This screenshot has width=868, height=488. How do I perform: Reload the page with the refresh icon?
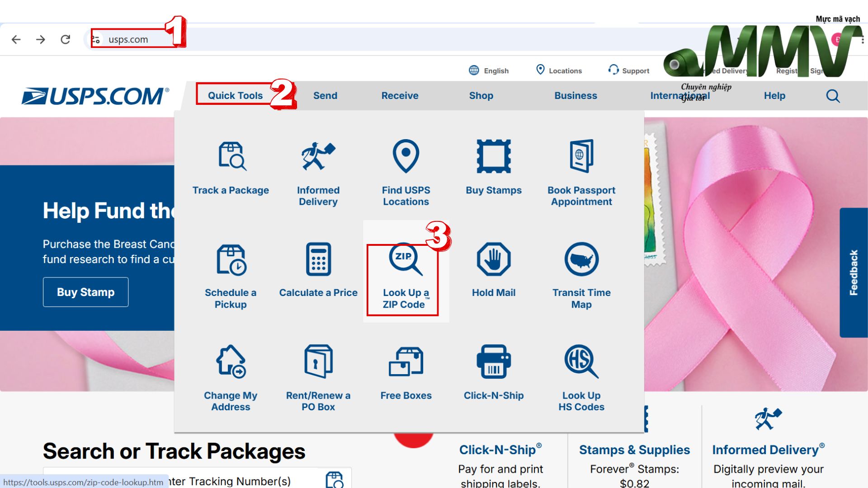[66, 39]
